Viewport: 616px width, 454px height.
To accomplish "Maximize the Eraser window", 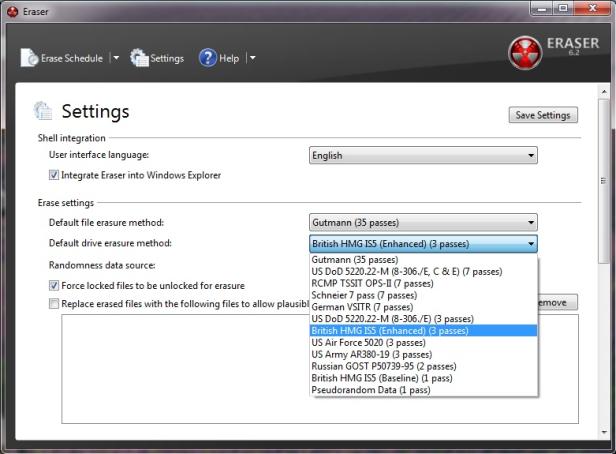I will pyautogui.click(x=563, y=8).
